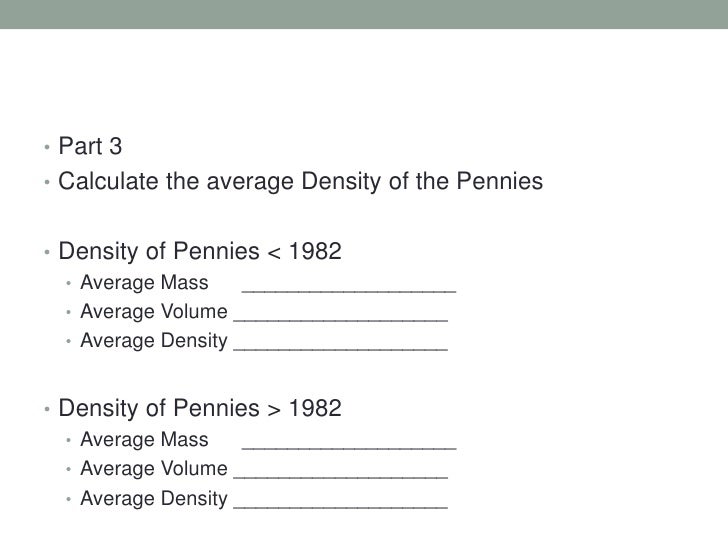Click the "Density of Pennies > 1982" heading

pos(200,409)
